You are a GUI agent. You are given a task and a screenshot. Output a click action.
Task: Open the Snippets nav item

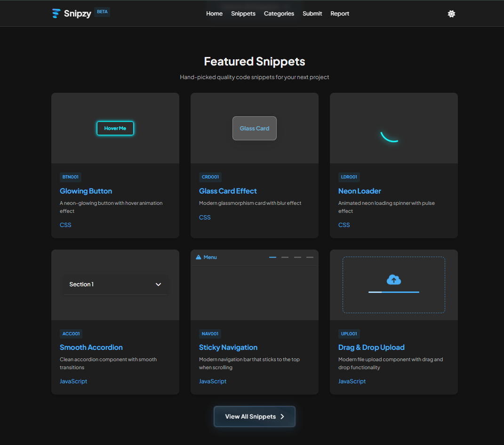tap(243, 14)
